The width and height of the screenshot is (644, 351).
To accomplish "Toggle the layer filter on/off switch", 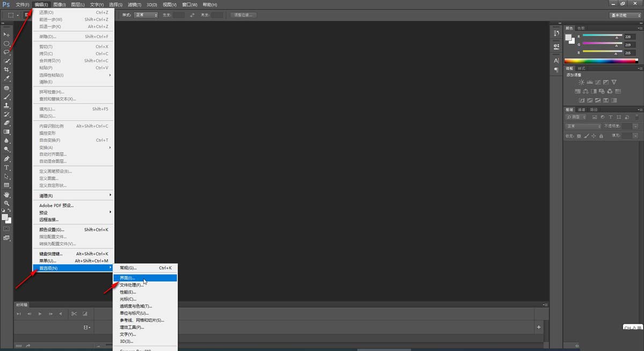I will (x=638, y=116).
